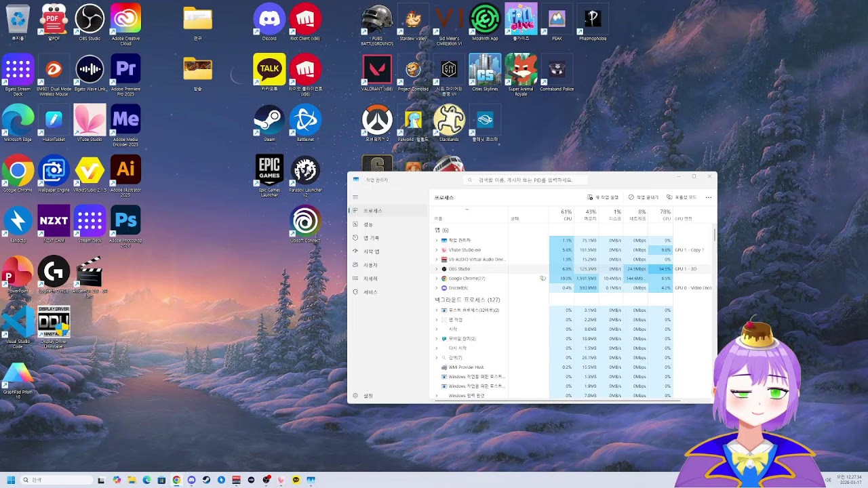This screenshot has width=868, height=488.
Task: Open the Microsoft Edge desktop shortcut
Action: [x=18, y=123]
